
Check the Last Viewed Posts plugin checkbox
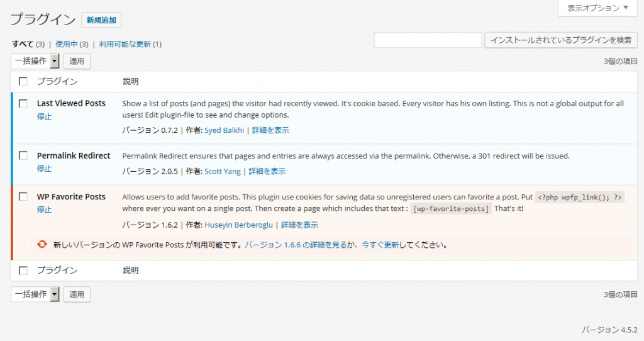point(23,103)
